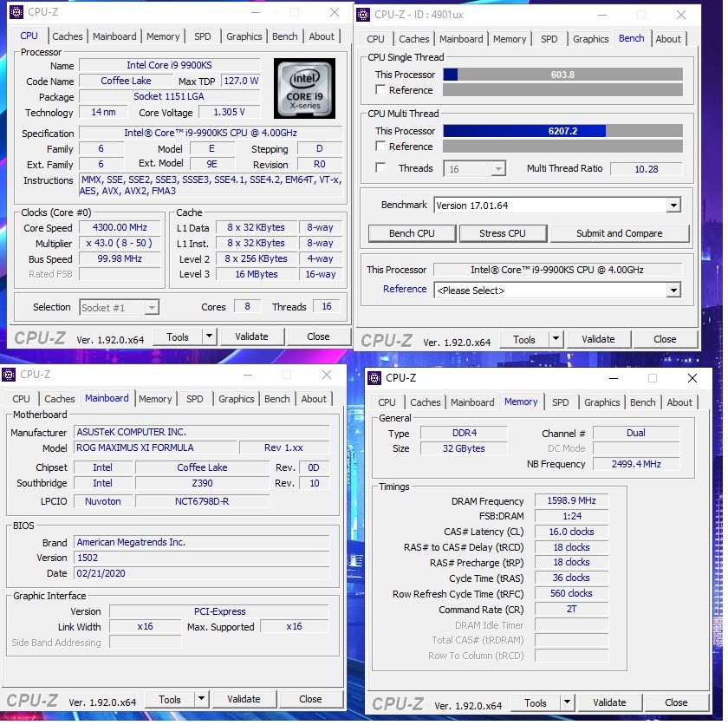The width and height of the screenshot is (728, 725).
Task: Enable the Single Thread Reference checkbox
Action: point(380,89)
